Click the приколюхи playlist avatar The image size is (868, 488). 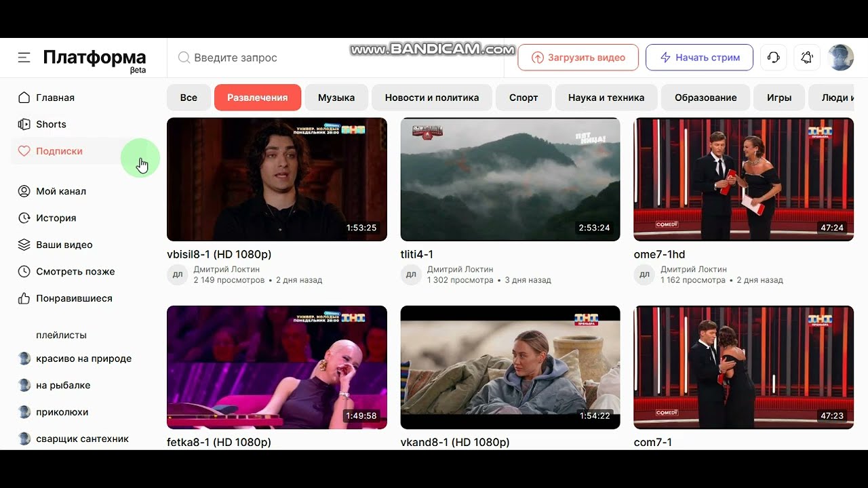point(24,412)
